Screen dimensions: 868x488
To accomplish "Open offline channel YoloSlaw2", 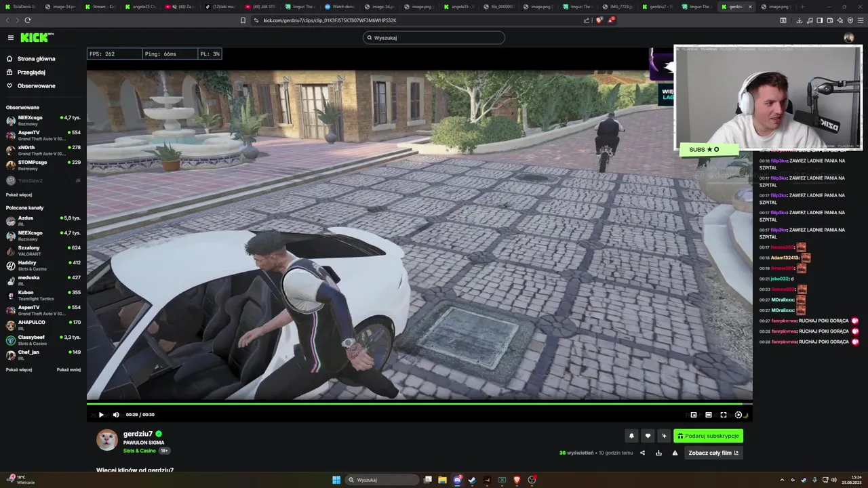I will pyautogui.click(x=43, y=180).
